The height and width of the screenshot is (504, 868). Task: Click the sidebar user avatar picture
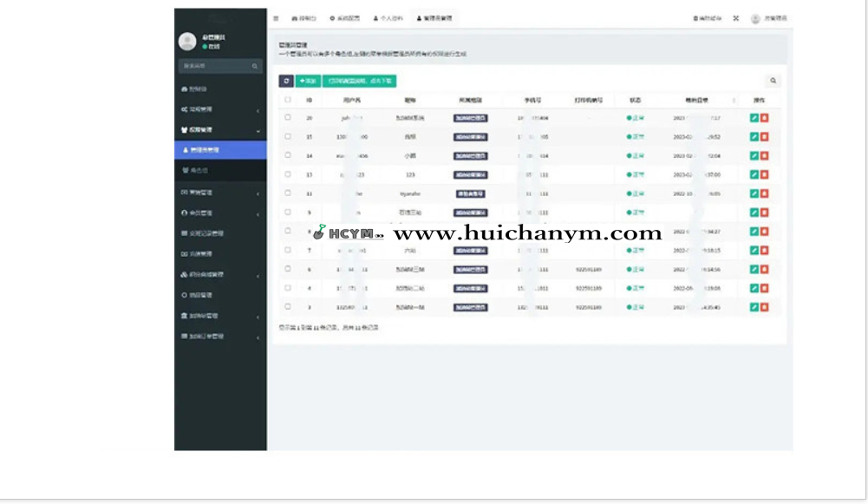tap(187, 42)
